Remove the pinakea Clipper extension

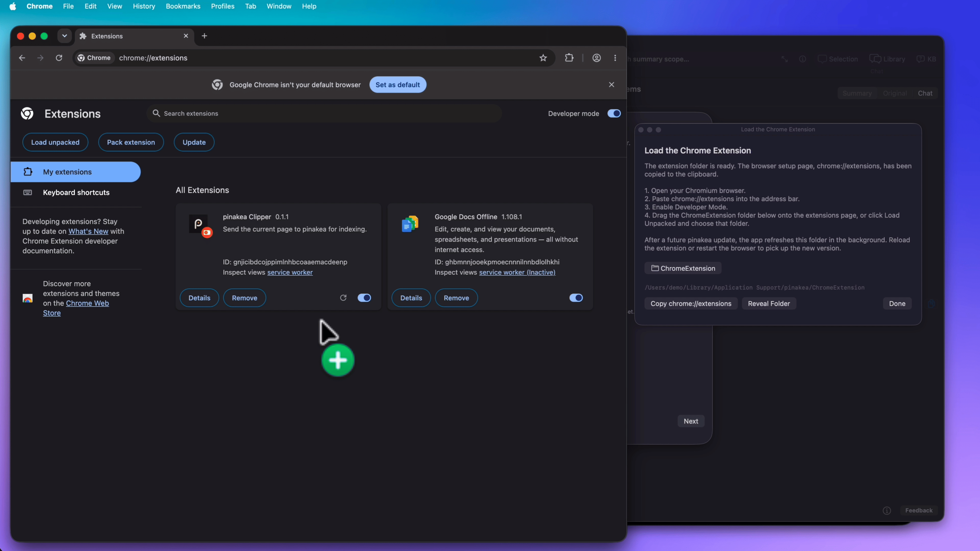[245, 298]
